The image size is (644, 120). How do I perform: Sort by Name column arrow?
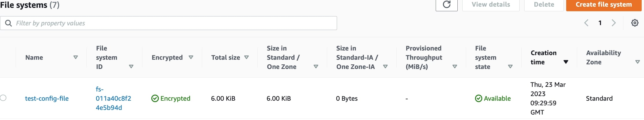point(76,57)
